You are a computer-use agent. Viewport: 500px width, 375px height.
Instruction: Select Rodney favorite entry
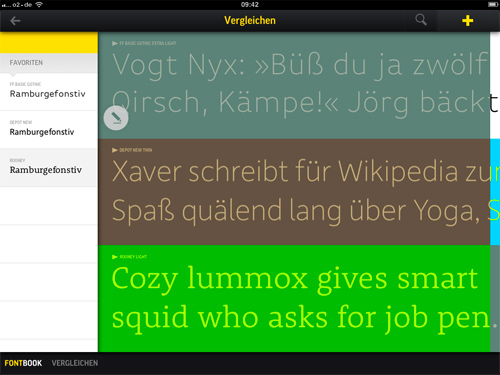(49, 168)
